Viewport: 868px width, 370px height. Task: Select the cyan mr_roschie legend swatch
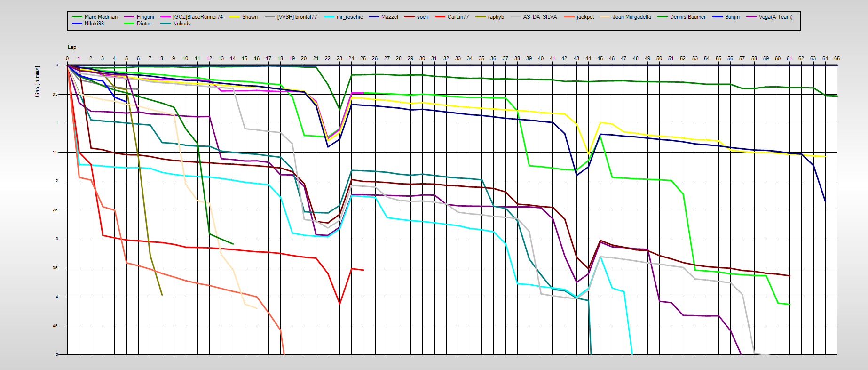329,17
